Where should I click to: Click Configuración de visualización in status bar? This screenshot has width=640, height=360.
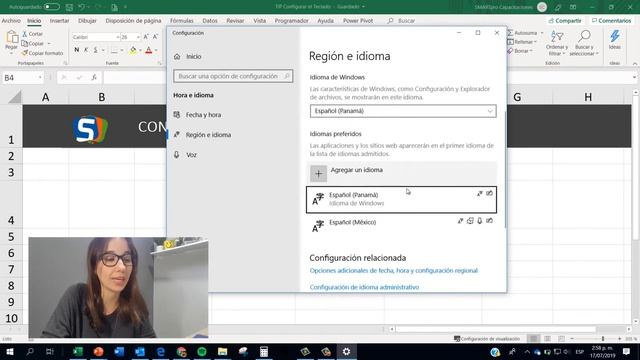click(x=487, y=339)
